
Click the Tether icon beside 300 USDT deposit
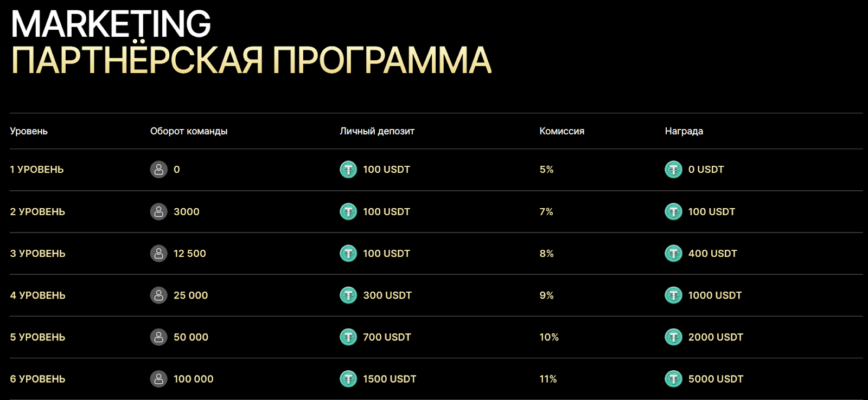348,295
